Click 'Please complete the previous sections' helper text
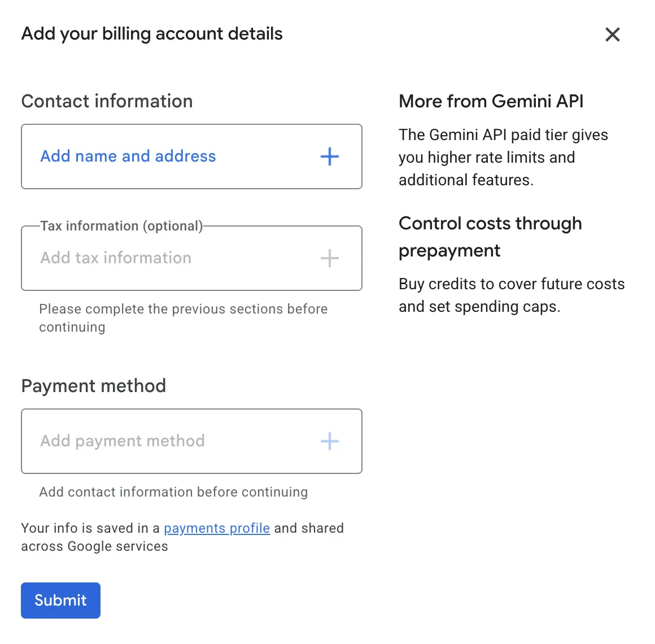655x644 pixels. (x=184, y=318)
